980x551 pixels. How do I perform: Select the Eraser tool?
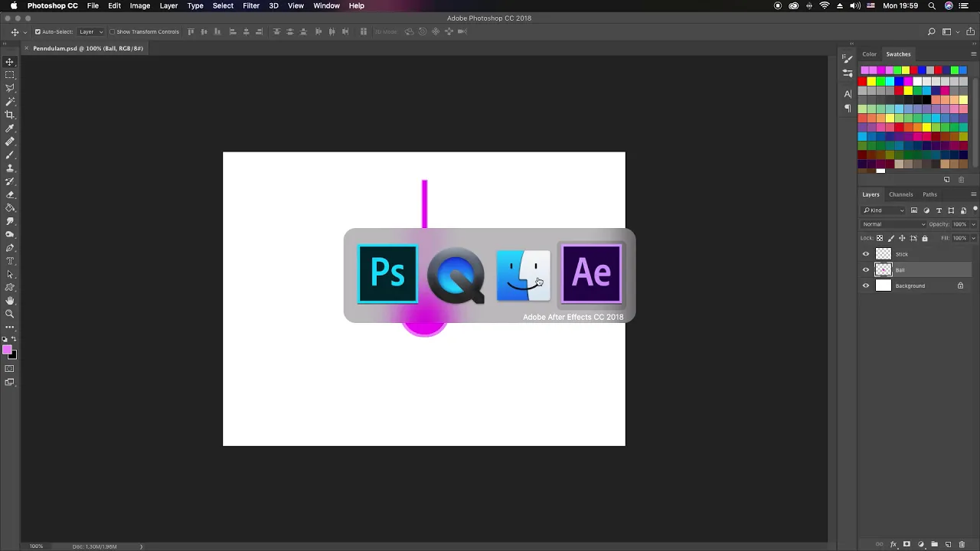(x=10, y=194)
